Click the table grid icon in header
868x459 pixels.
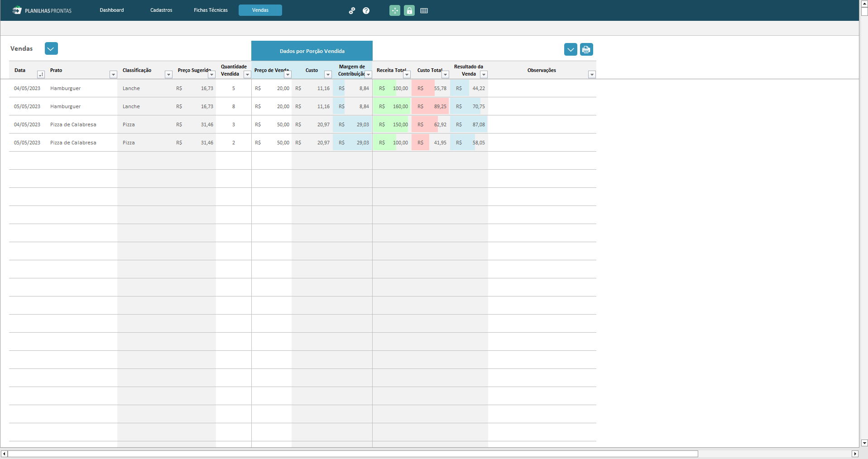point(424,11)
